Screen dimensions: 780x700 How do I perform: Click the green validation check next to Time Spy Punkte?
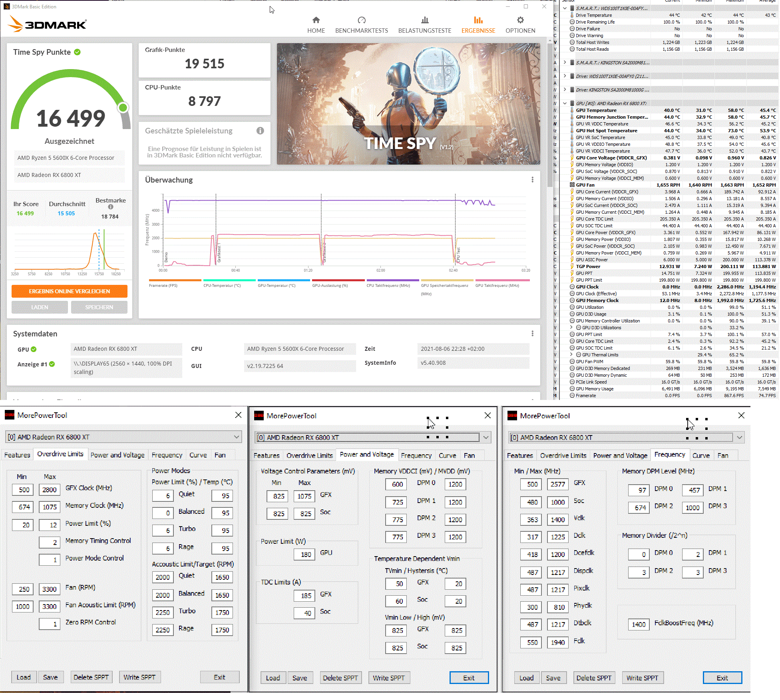point(78,52)
